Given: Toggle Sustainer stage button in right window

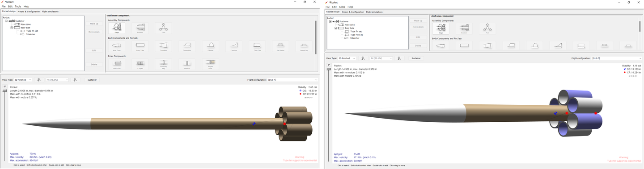Looking at the screenshot, I should (416, 58).
